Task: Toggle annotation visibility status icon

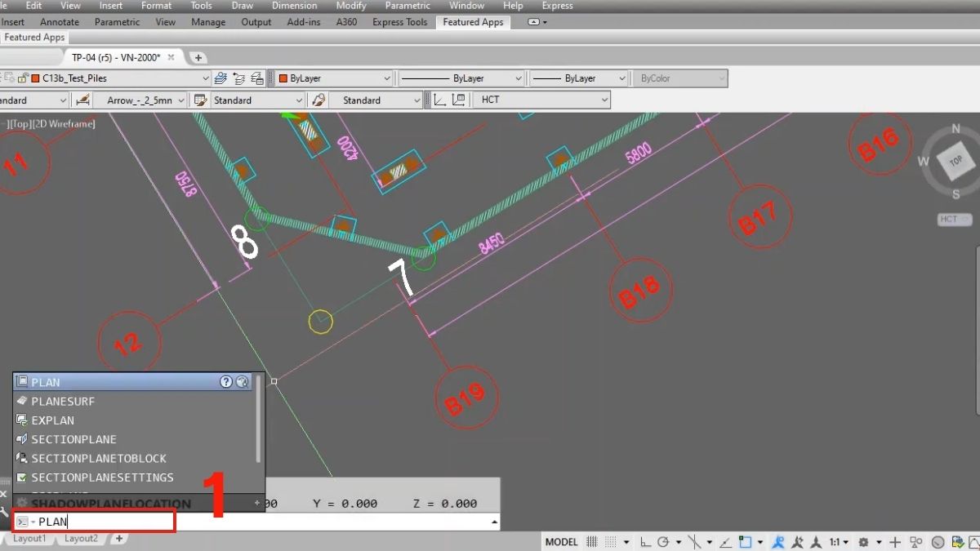Action: (778, 542)
